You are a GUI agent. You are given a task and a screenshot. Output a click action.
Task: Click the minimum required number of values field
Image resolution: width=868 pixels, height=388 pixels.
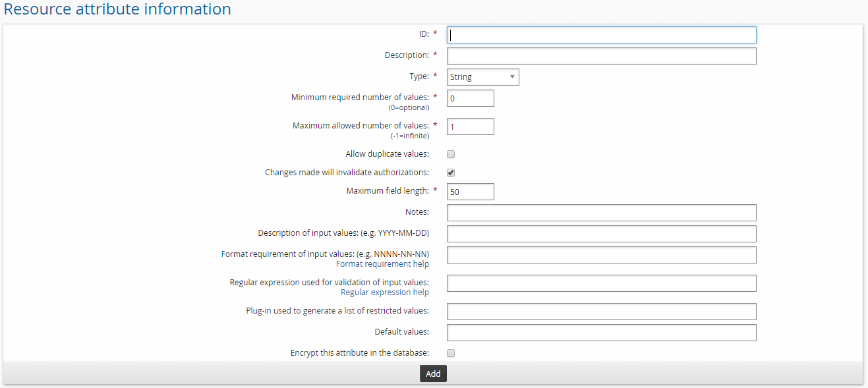pos(470,98)
